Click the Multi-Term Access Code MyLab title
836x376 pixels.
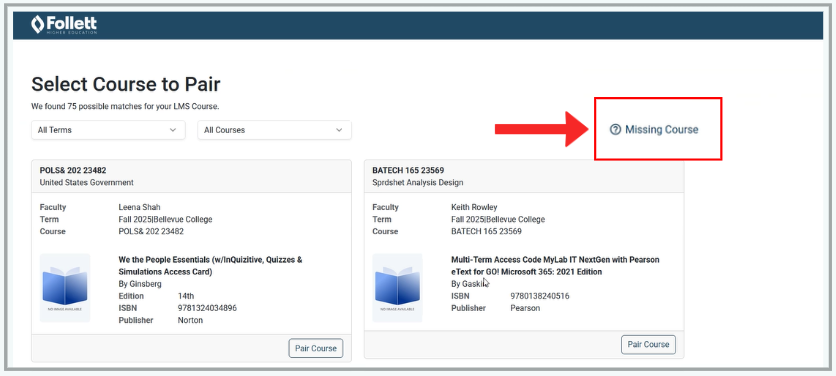click(555, 266)
